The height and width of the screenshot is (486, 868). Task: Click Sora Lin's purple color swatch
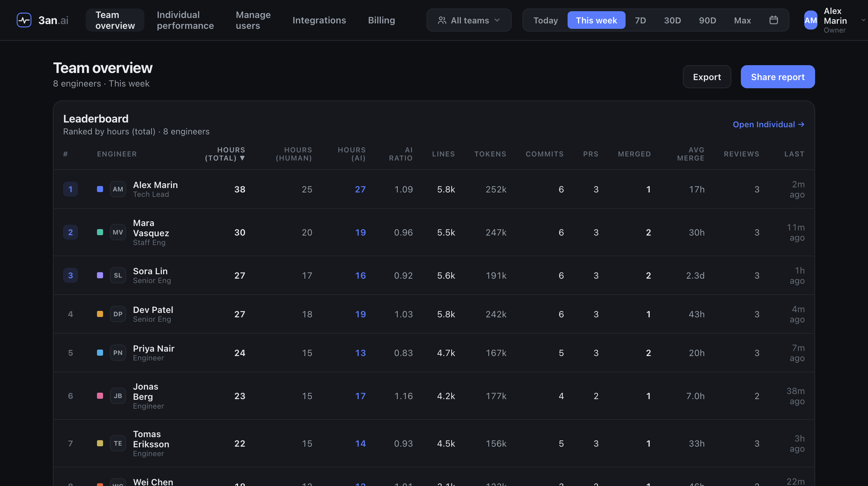(x=100, y=275)
